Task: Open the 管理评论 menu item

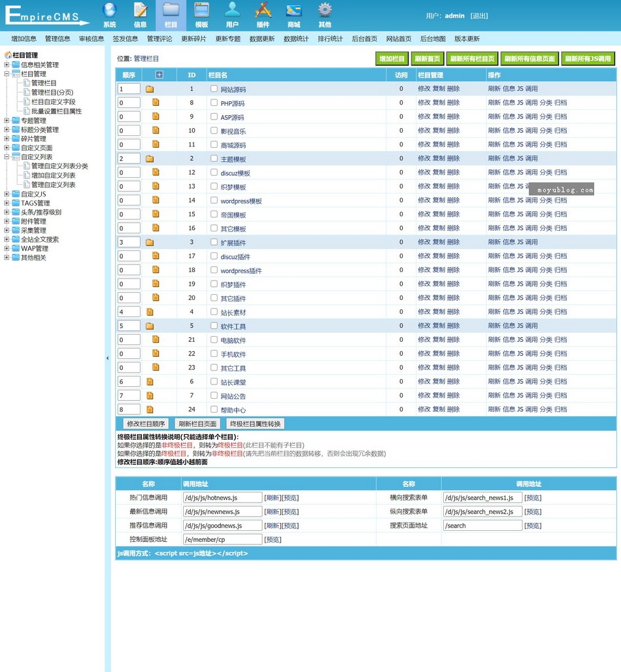Action: coord(159,39)
